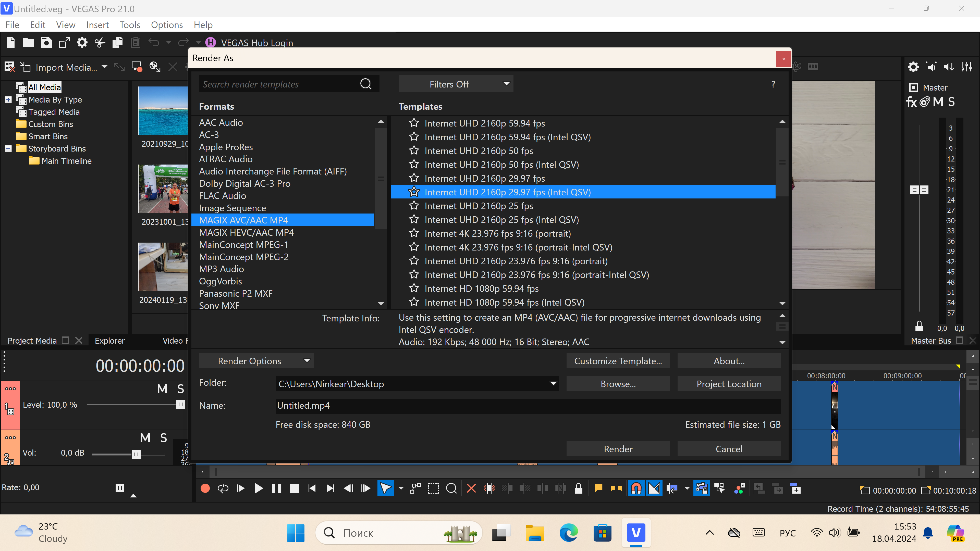Click the lock event icon

coord(578,488)
